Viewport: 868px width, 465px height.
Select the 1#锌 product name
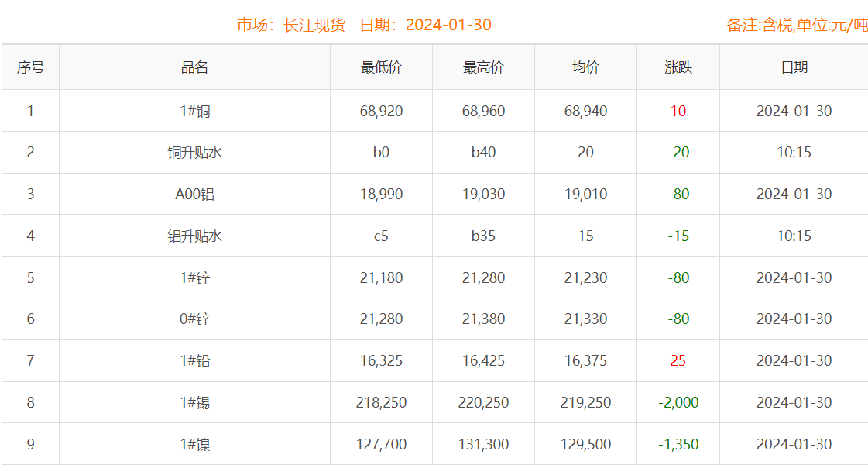pos(194,277)
